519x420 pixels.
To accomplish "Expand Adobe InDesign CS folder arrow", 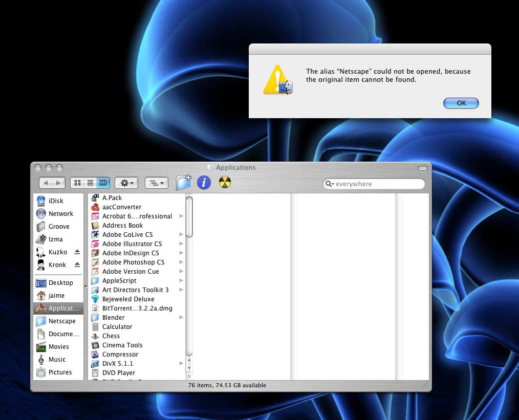I will click(x=181, y=253).
